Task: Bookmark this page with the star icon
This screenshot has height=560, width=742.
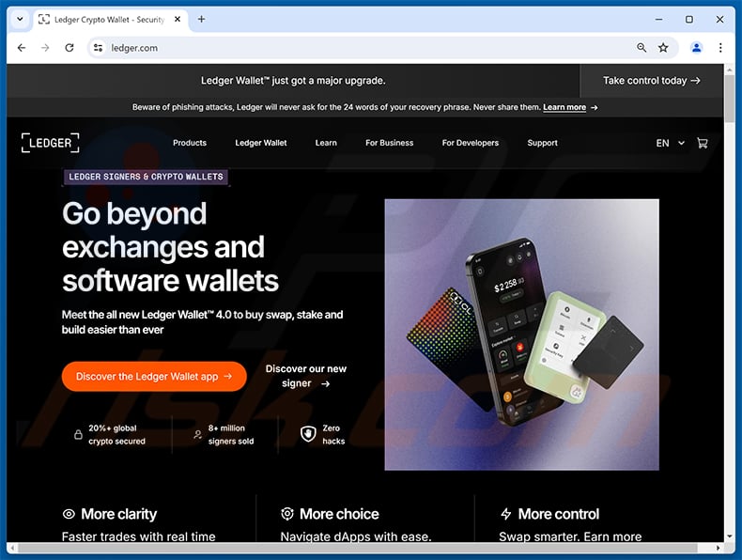Action: pos(663,48)
